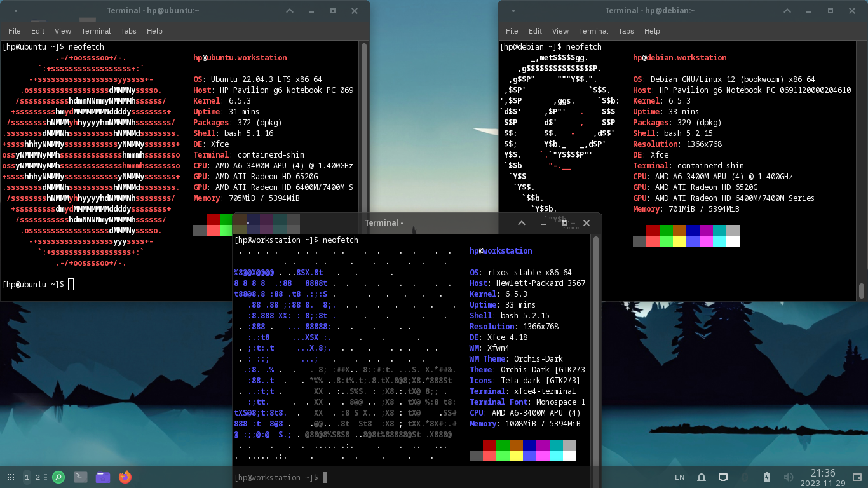Open Edit menu in debian terminal
Image resolution: width=868 pixels, height=488 pixels.
point(536,31)
